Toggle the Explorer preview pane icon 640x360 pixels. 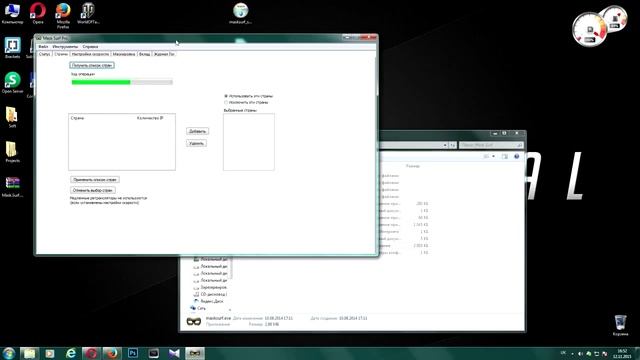pos(505,156)
